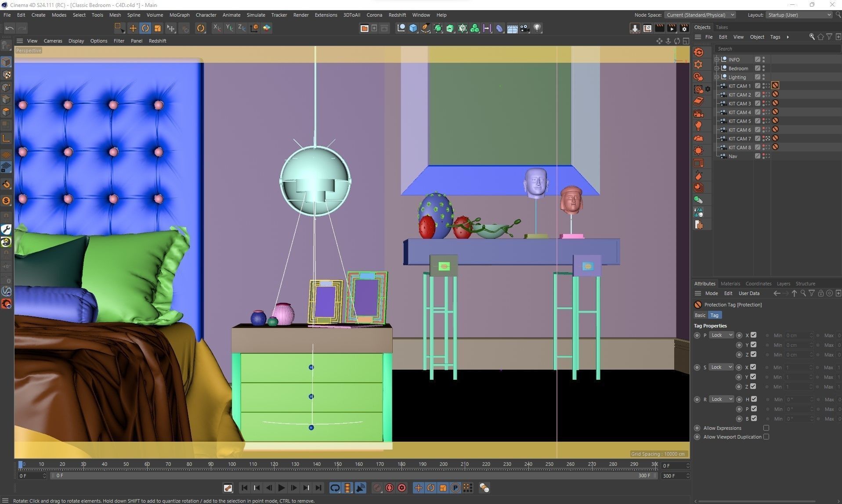Go to the end of the animation
The height and width of the screenshot is (504, 842).
point(318,488)
